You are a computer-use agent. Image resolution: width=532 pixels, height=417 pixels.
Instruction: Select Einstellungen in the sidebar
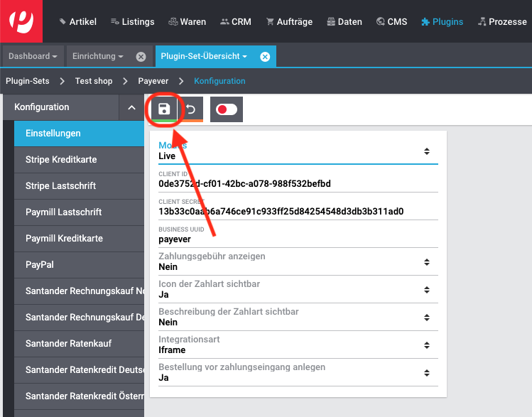79,134
